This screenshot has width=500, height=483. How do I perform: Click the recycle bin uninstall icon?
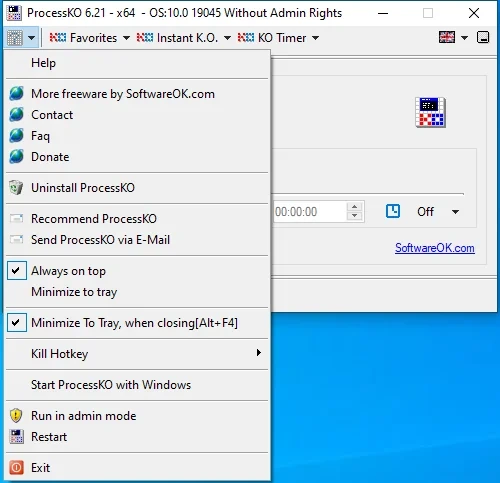16,187
